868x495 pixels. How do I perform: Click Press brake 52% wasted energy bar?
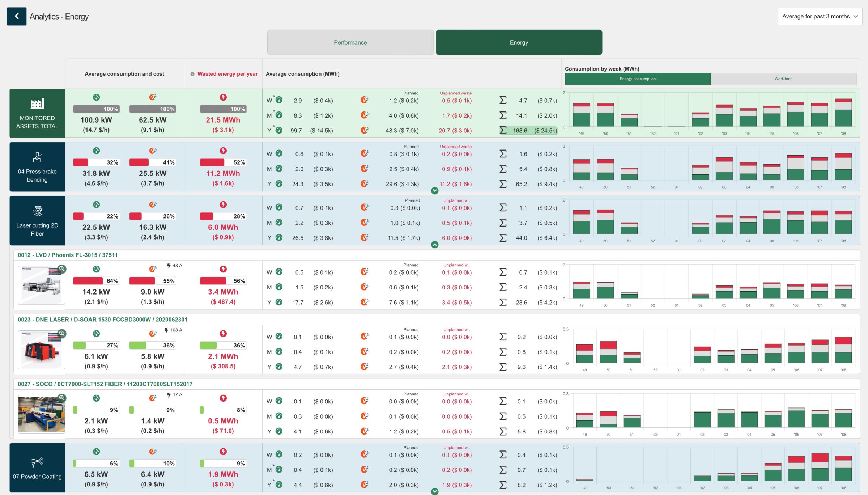click(x=223, y=162)
